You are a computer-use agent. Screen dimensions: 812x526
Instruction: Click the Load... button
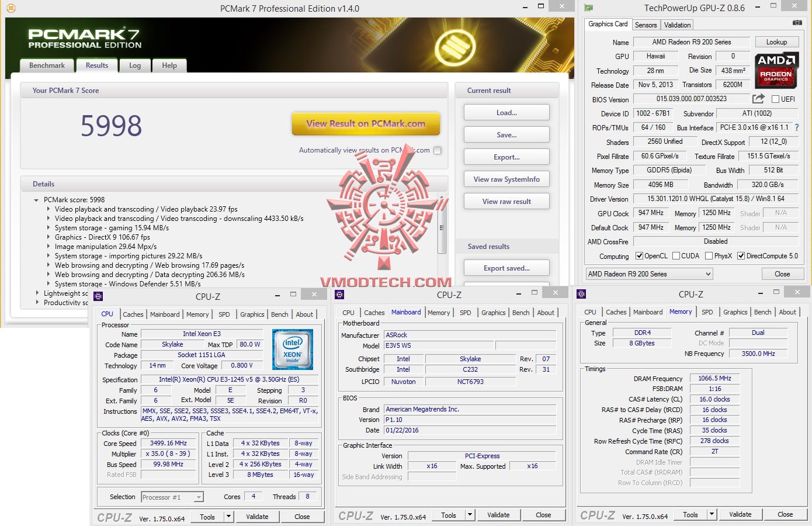click(x=506, y=113)
